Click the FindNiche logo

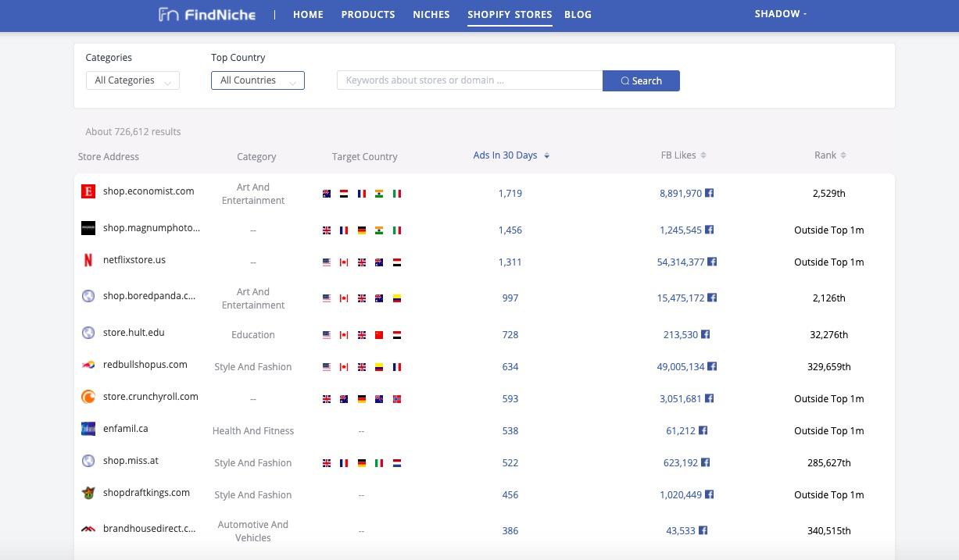[x=206, y=14]
